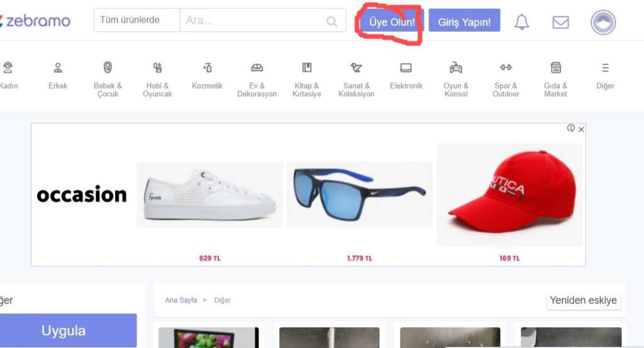Click the notification bell icon
Viewport: 644px width, 348px height.
click(x=521, y=22)
